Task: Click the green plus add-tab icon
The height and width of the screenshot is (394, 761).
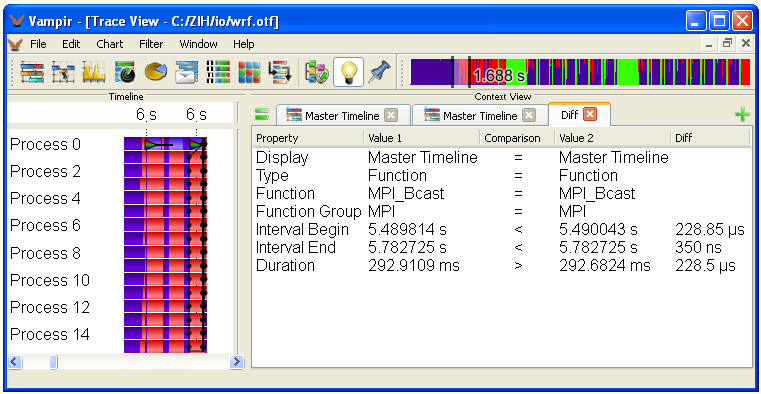Action: [742, 115]
